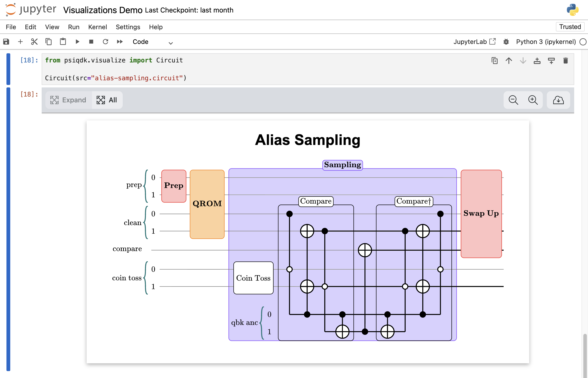Viewport: 588px width, 378px height.
Task: Insert a cell above this cell
Action: click(537, 61)
